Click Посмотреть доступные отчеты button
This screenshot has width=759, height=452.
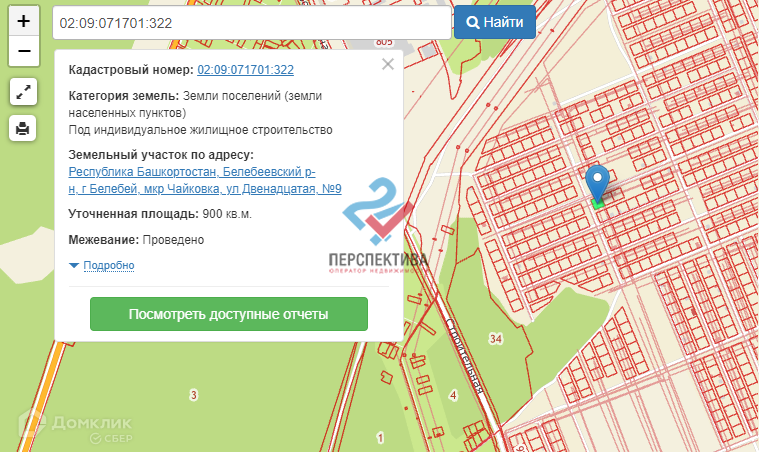(x=229, y=314)
